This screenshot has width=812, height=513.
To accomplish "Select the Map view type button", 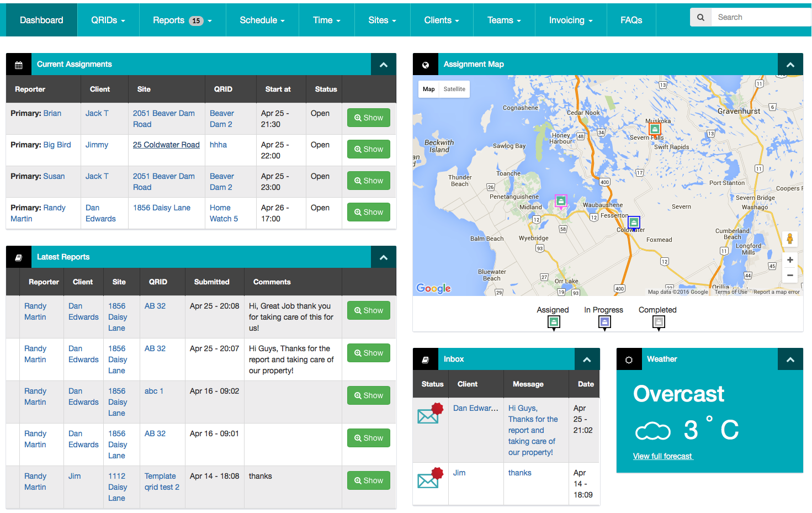I will point(429,89).
